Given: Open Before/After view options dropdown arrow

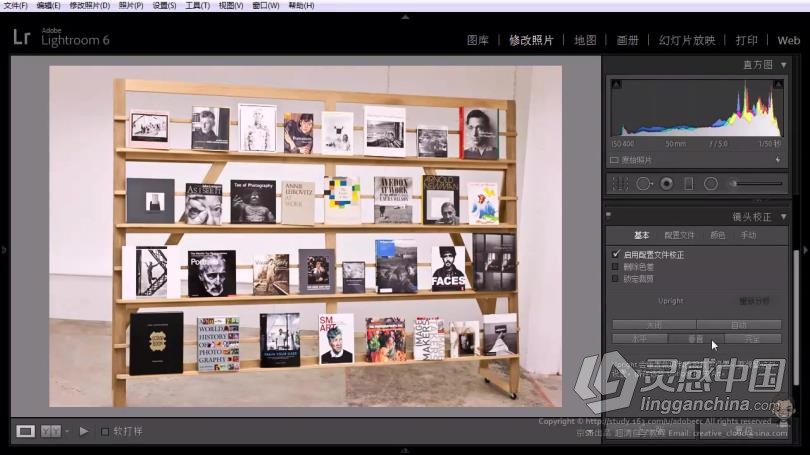Looking at the screenshot, I should click(x=67, y=431).
